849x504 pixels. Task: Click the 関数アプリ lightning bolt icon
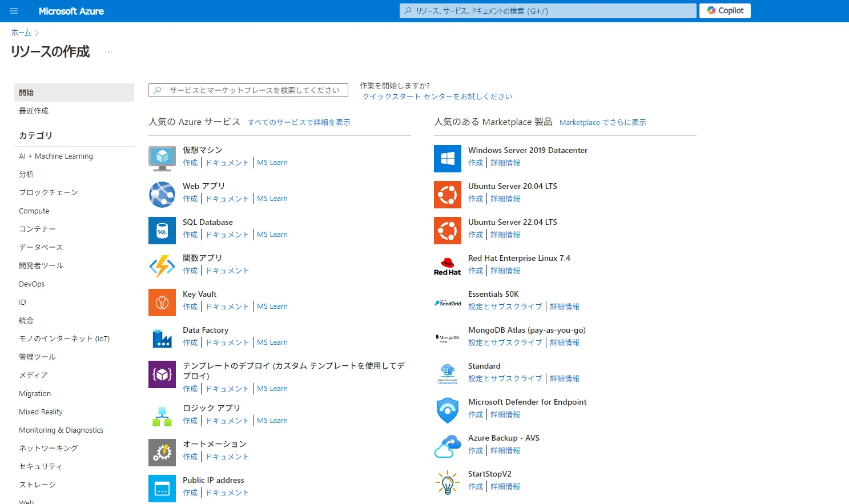coord(162,267)
